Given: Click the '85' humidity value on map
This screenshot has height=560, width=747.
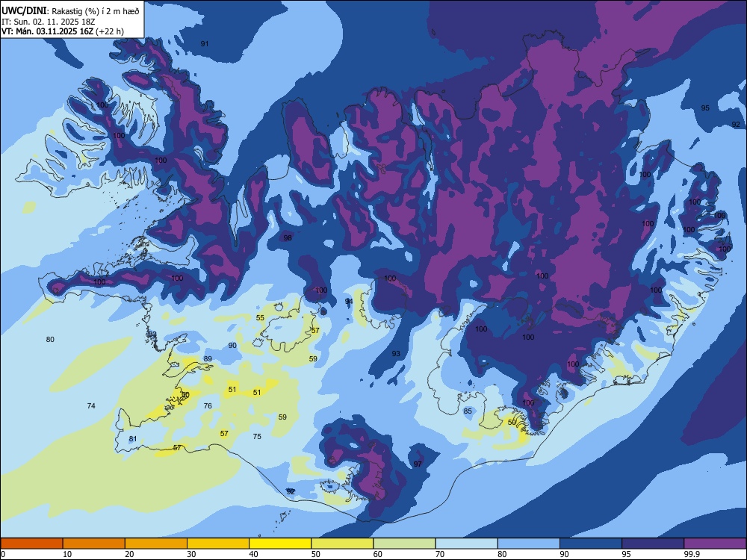Looking at the screenshot, I should [468, 411].
